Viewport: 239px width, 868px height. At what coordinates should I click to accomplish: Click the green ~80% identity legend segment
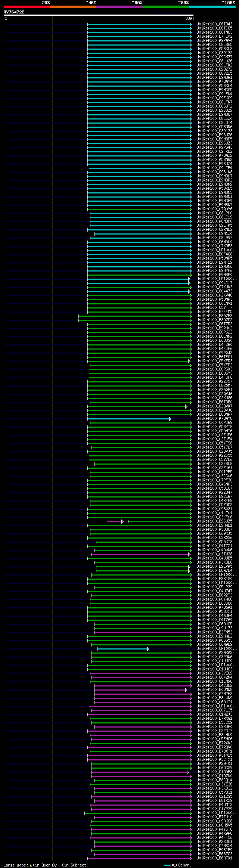click(165, 7)
